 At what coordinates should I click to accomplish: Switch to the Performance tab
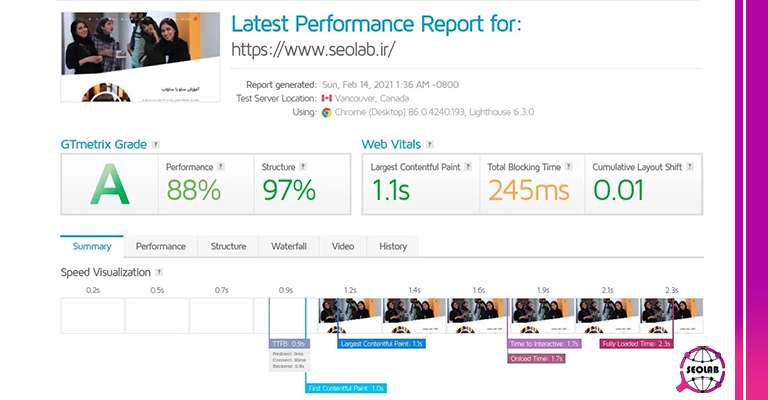pos(161,246)
